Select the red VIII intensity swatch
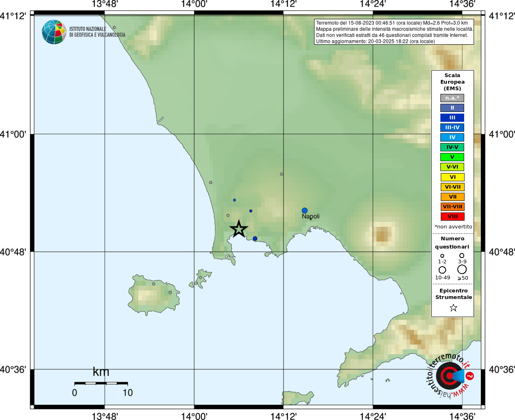Image resolution: width=515 pixels, height=420 pixels. [452, 217]
